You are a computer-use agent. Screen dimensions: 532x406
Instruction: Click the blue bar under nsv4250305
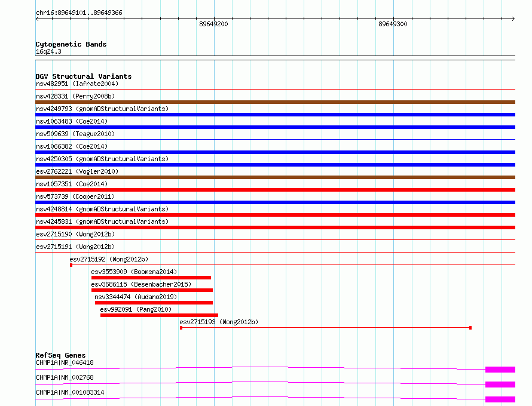pyautogui.click(x=275, y=165)
